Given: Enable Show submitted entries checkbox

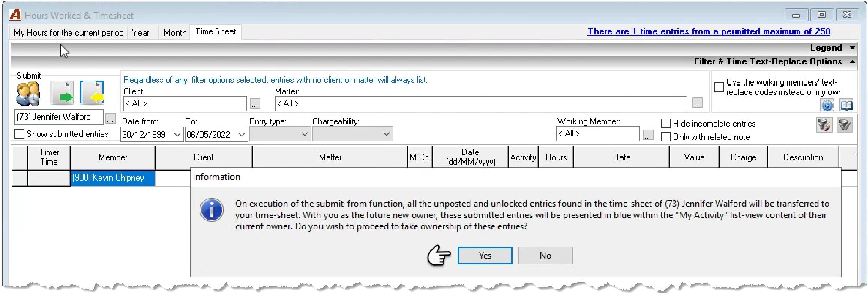Looking at the screenshot, I should 19,134.
